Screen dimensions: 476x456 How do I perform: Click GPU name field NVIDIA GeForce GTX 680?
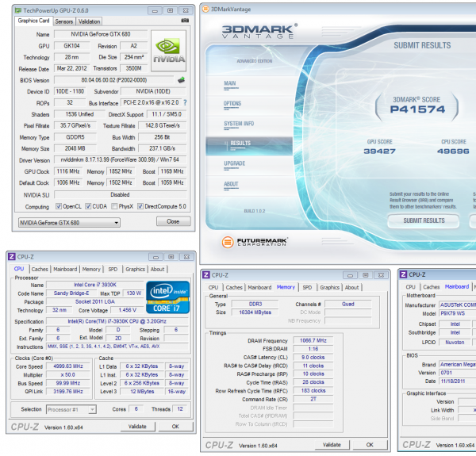[x=101, y=34]
